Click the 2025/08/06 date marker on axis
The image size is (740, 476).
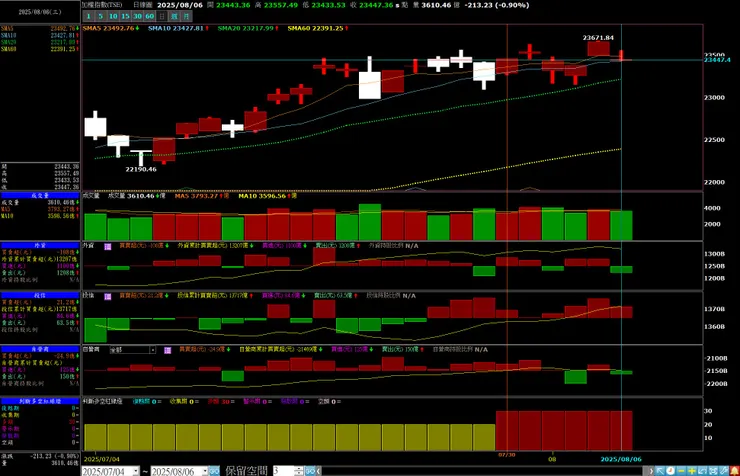(621, 459)
